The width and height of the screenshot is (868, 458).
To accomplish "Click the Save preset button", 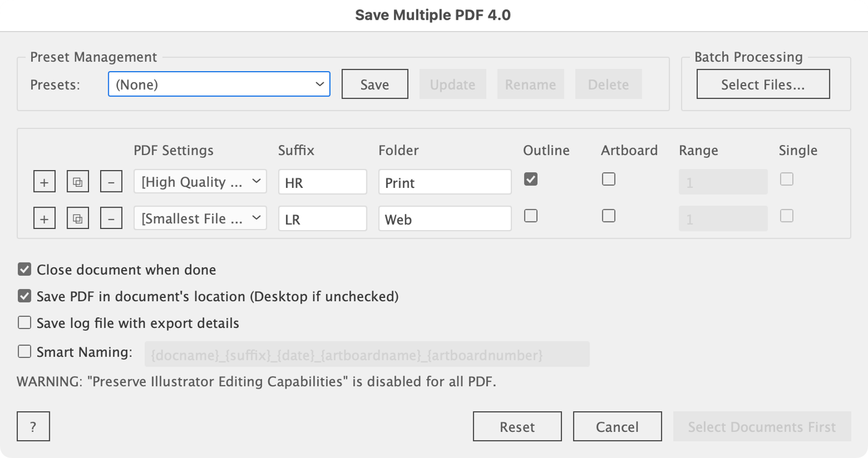I will 375,84.
